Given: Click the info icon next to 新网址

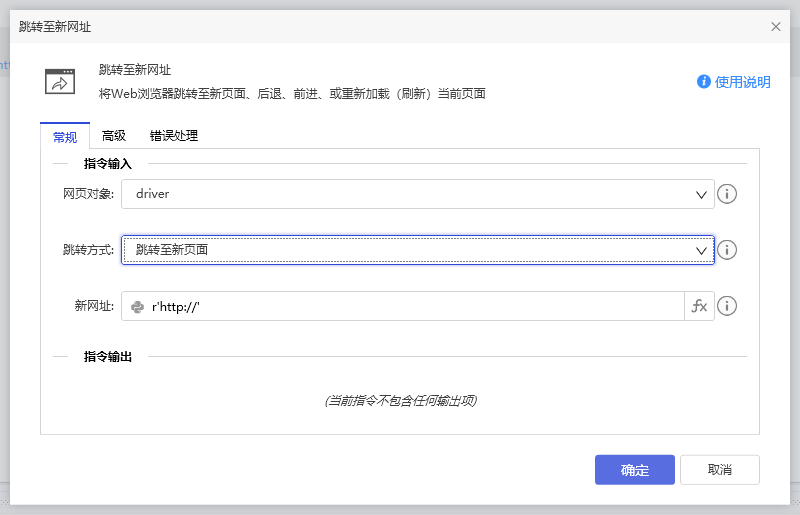Looking at the screenshot, I should (728, 306).
